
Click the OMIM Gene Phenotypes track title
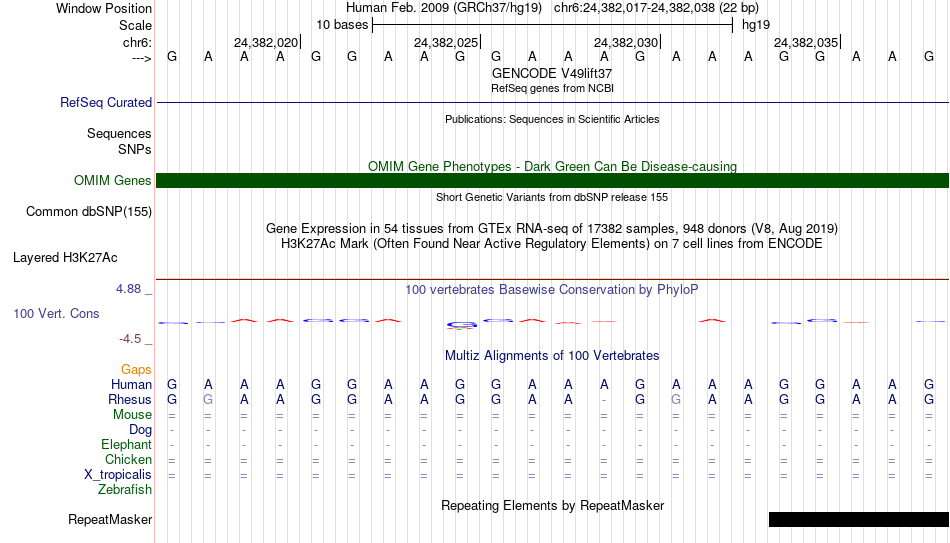point(552,167)
